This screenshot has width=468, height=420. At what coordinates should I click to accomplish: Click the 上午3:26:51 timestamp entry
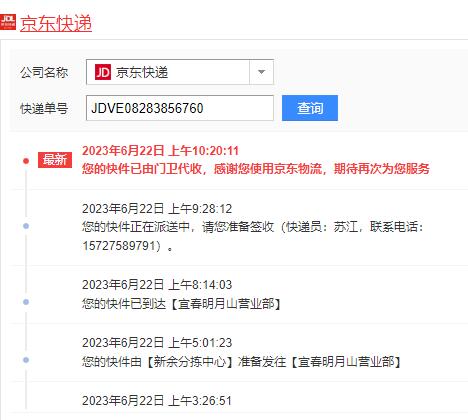tap(157, 401)
